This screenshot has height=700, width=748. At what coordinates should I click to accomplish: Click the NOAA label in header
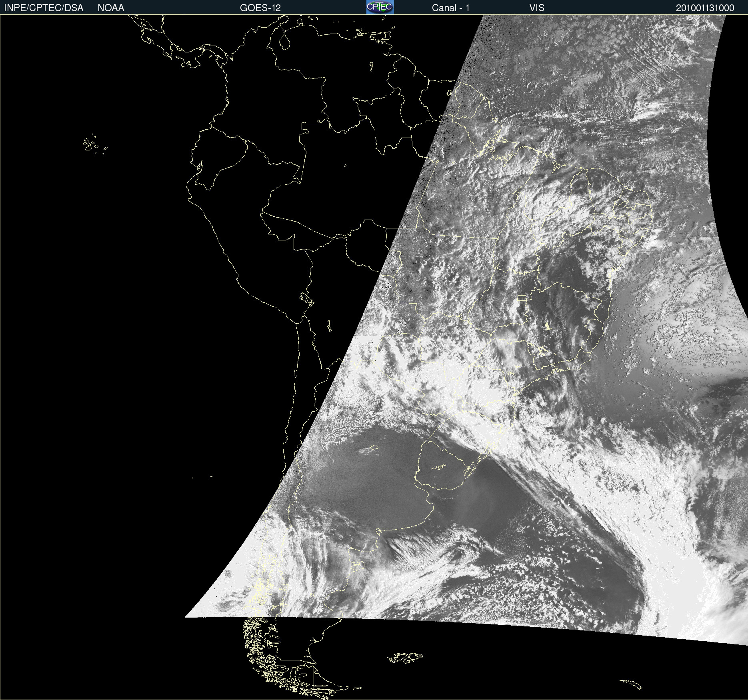click(x=111, y=8)
